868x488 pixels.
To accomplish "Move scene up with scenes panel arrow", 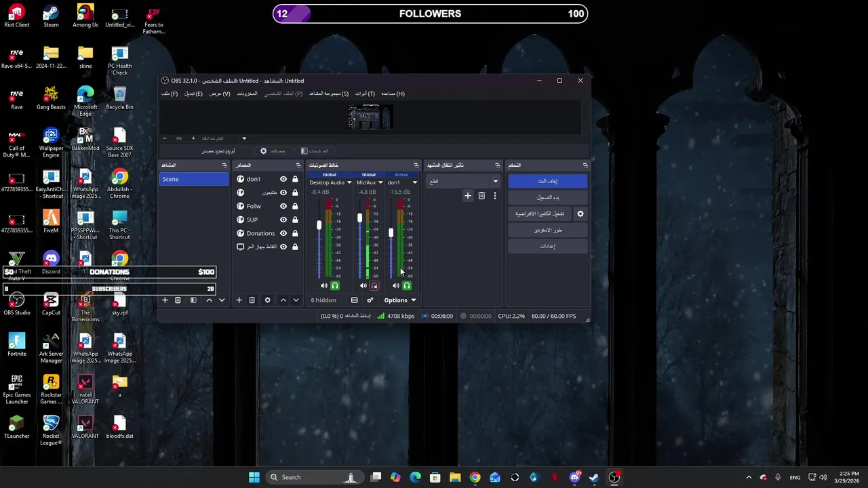I will 209,300.
